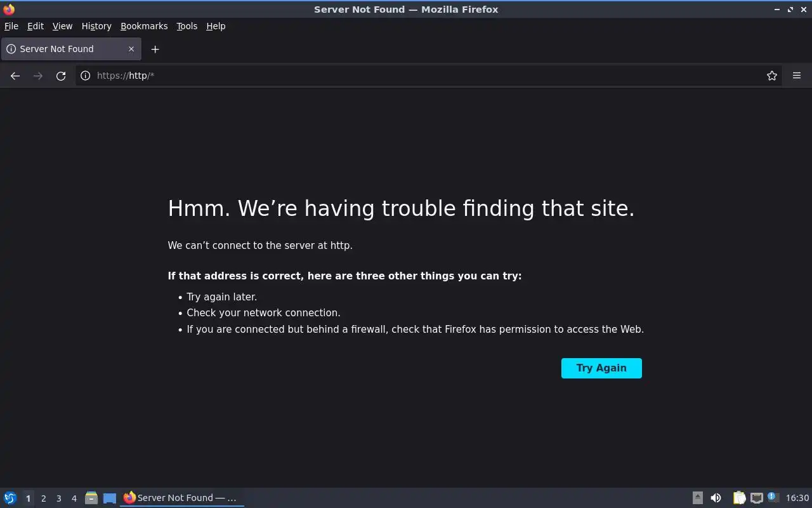Switch to workspace 4
The width and height of the screenshot is (812, 508).
74,498
